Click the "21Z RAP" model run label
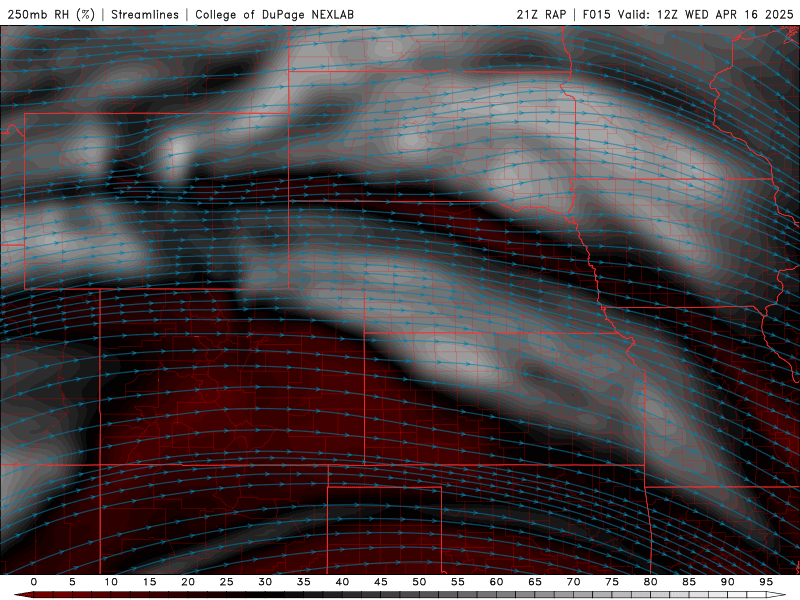This screenshot has height=600, width=800. (541, 14)
